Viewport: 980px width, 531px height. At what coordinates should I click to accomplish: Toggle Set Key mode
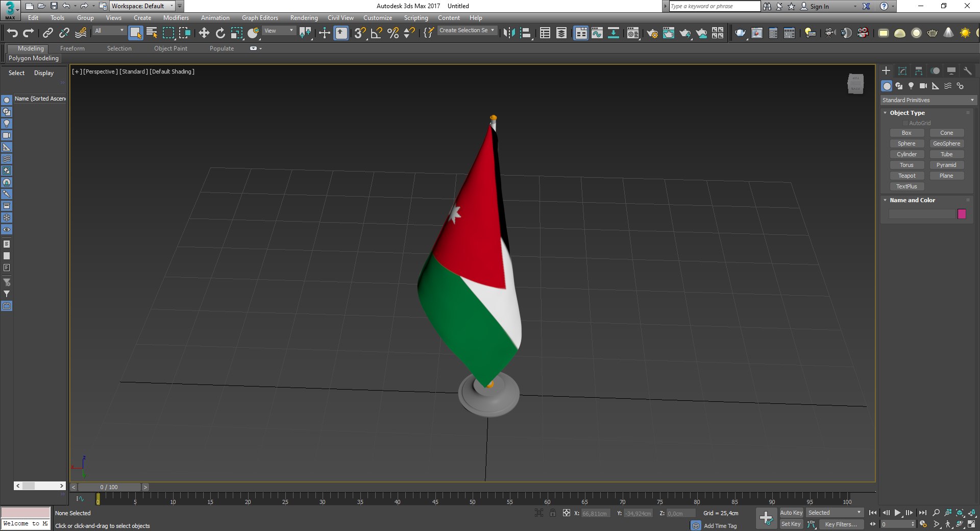point(791,524)
